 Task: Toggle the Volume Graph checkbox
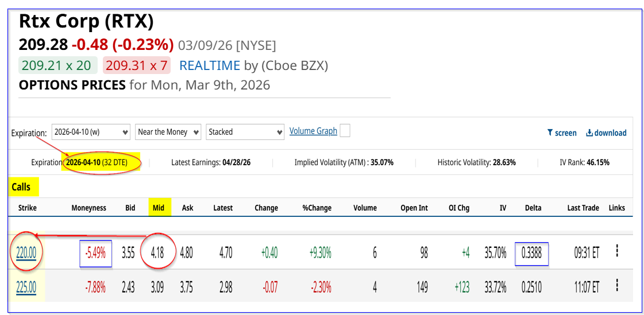coord(345,131)
